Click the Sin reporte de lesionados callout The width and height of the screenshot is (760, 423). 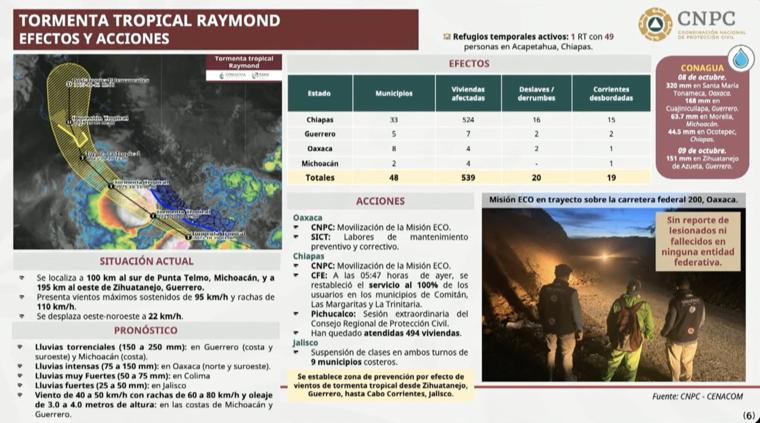point(697,241)
